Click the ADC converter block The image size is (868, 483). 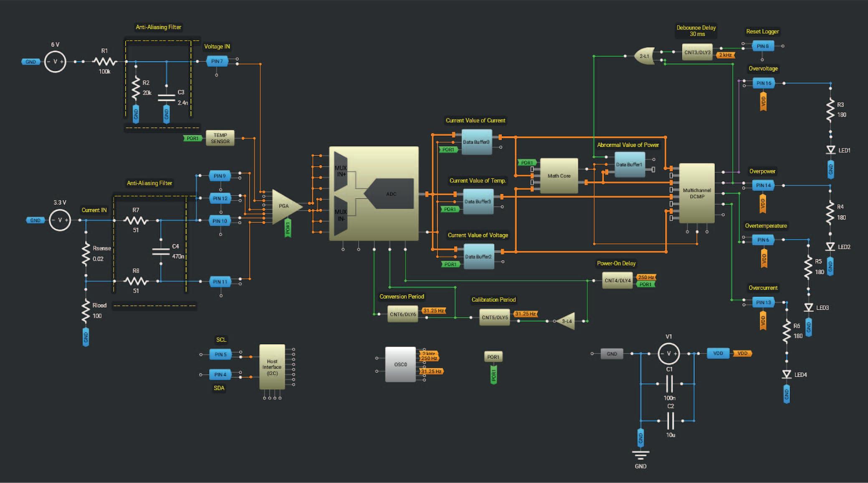coord(390,194)
